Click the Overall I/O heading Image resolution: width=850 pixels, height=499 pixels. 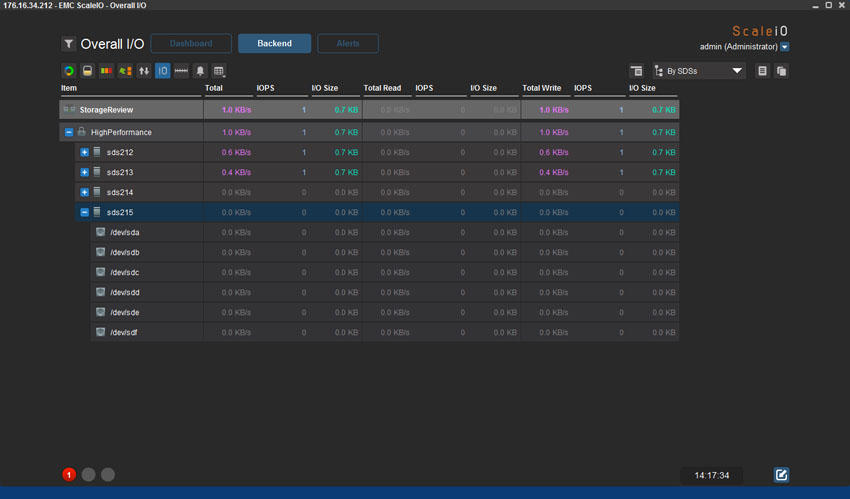(112, 44)
